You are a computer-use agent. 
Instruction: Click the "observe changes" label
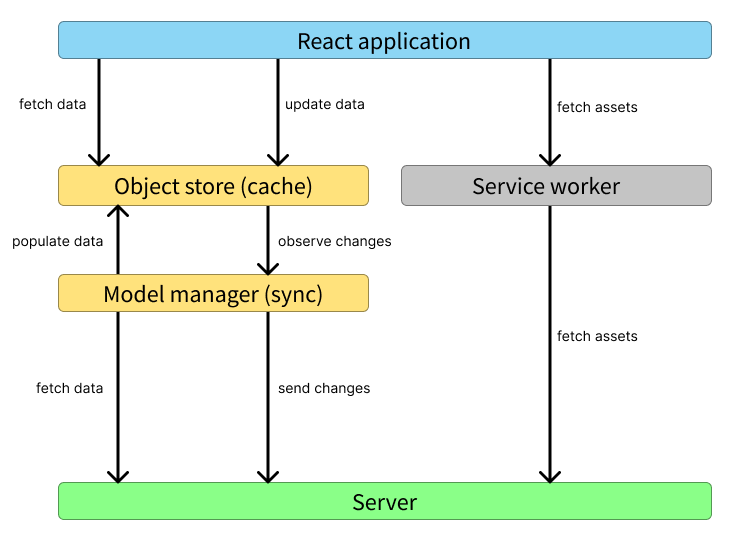334,241
